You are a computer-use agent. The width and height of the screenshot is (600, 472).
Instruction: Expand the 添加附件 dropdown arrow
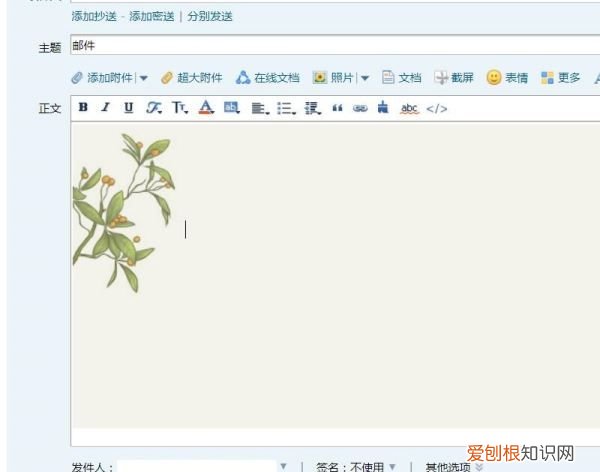coord(143,78)
